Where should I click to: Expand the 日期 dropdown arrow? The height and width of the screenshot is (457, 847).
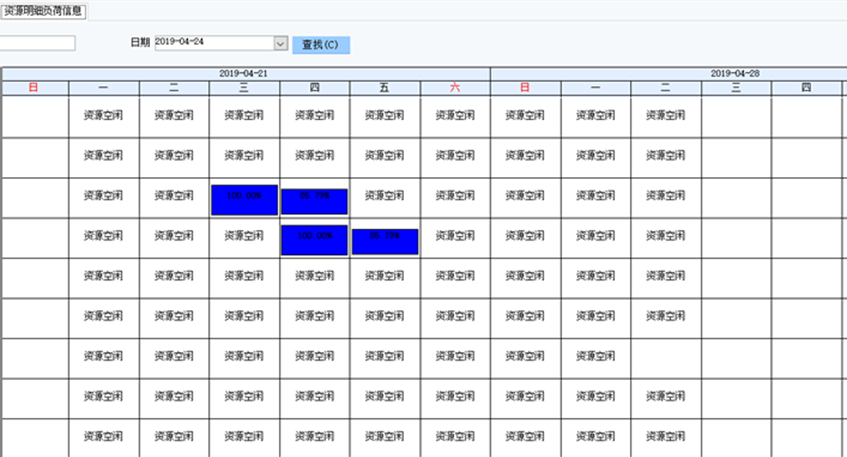(280, 43)
